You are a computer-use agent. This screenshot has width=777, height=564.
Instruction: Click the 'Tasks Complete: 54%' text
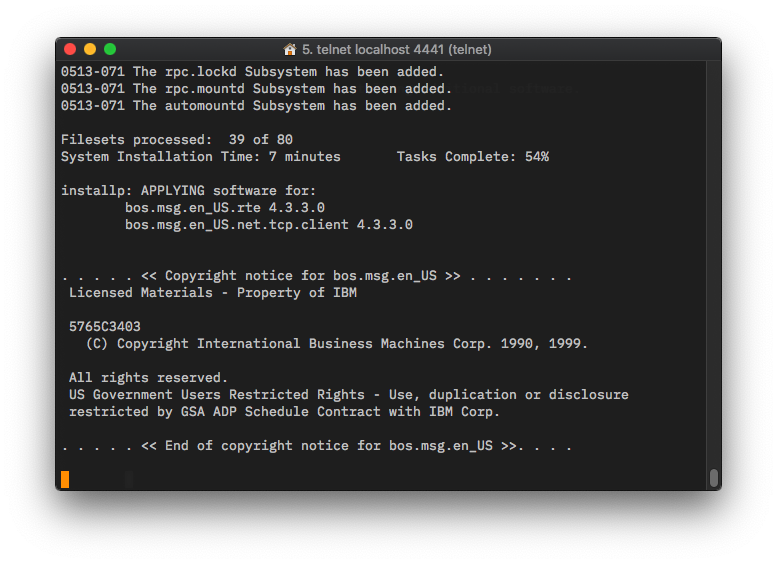click(472, 156)
